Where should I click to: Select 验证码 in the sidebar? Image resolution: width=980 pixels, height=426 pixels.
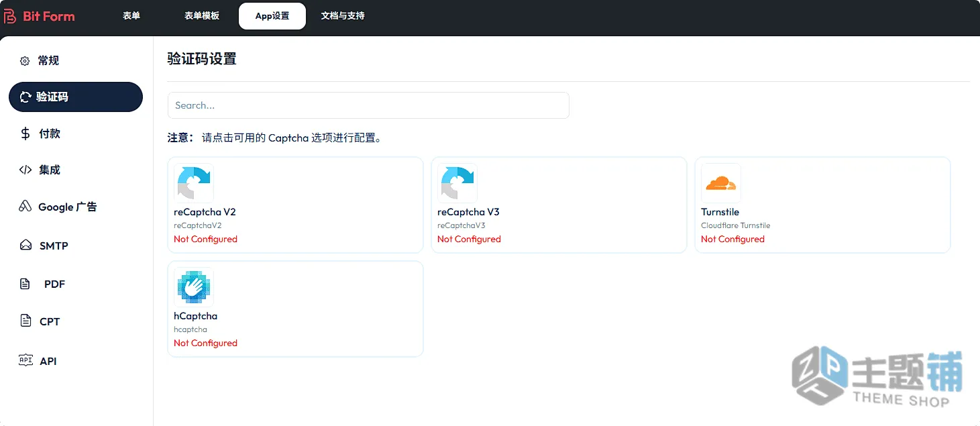coord(76,97)
